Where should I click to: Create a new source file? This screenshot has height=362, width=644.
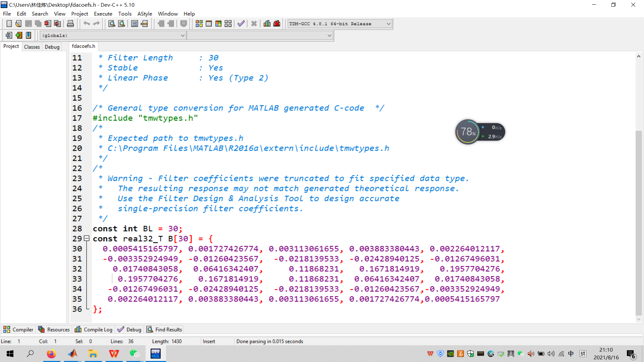9,23
